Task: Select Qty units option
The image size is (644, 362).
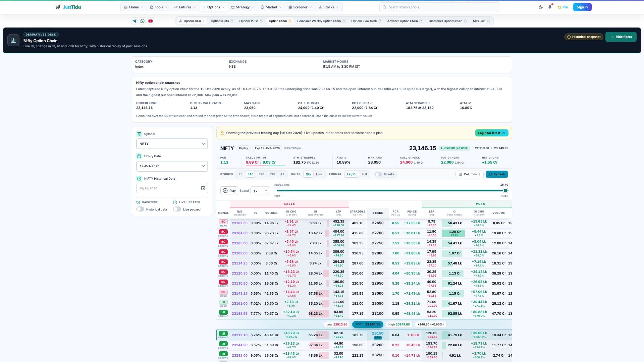Action: click(x=309, y=174)
